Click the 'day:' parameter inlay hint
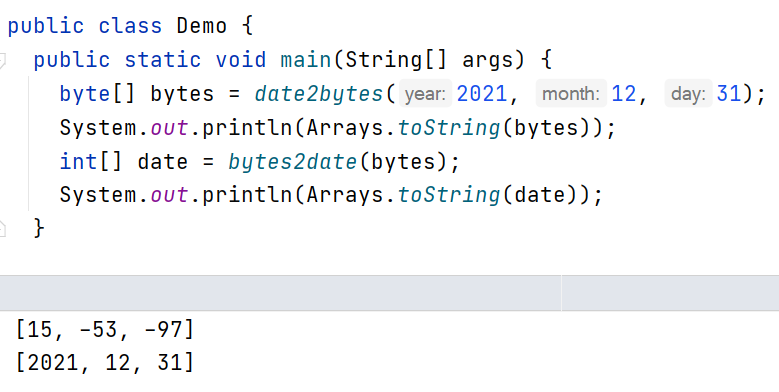This screenshot has height=392, width=779. (688, 93)
